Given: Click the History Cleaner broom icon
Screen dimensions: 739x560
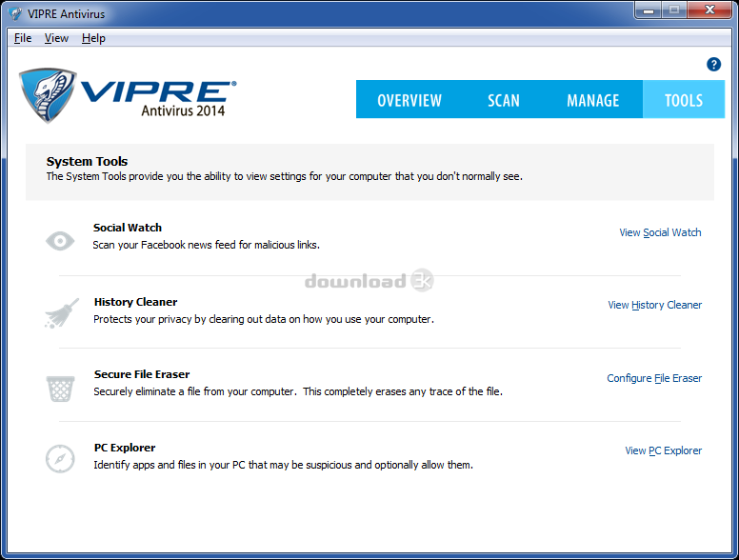Looking at the screenshot, I should point(62,313).
